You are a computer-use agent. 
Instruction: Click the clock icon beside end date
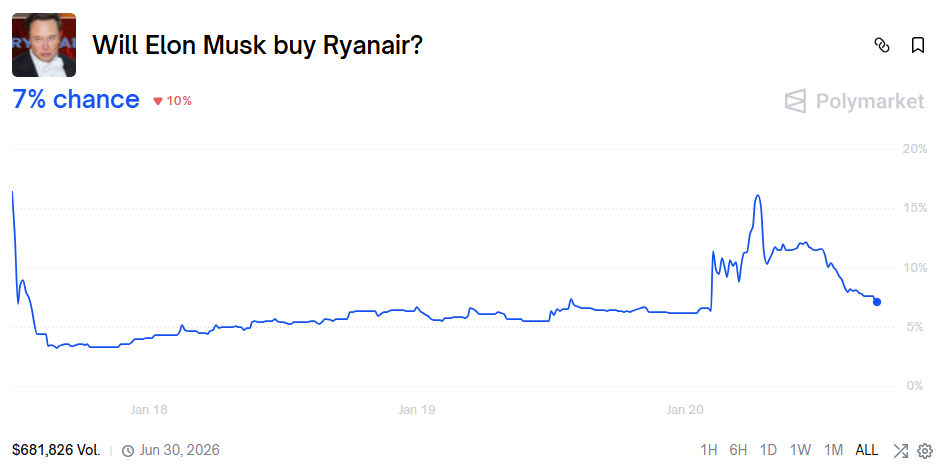point(128,450)
